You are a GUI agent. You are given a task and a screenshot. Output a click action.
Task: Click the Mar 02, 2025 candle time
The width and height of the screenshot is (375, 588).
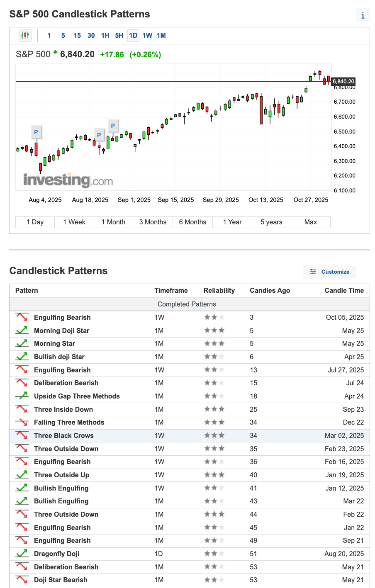(x=344, y=435)
